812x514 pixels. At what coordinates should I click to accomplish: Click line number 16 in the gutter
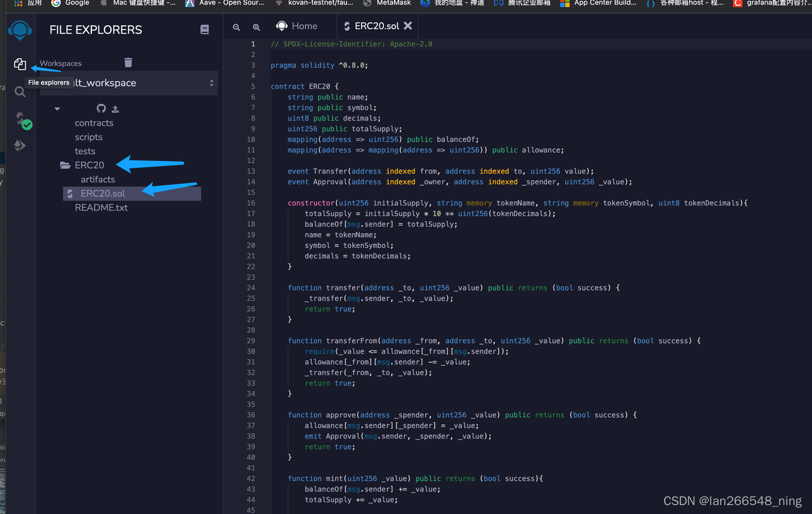click(x=251, y=203)
